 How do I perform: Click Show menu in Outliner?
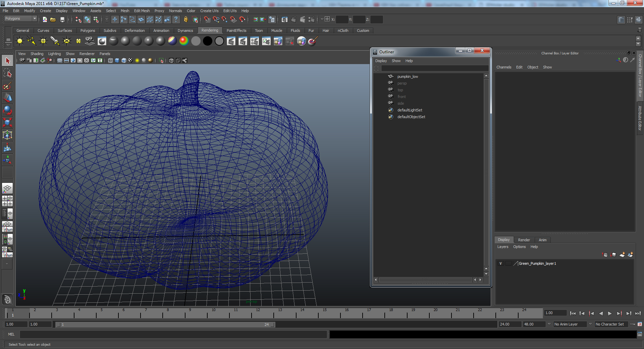point(396,61)
